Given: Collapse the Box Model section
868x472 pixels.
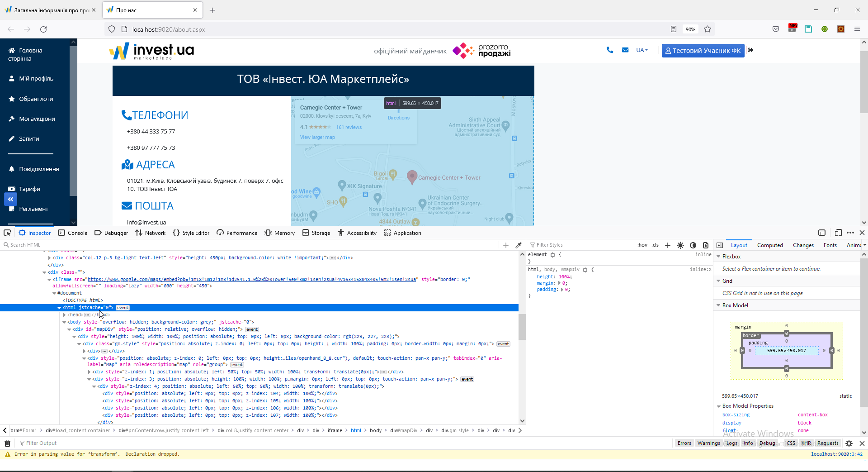Looking at the screenshot, I should (x=718, y=305).
